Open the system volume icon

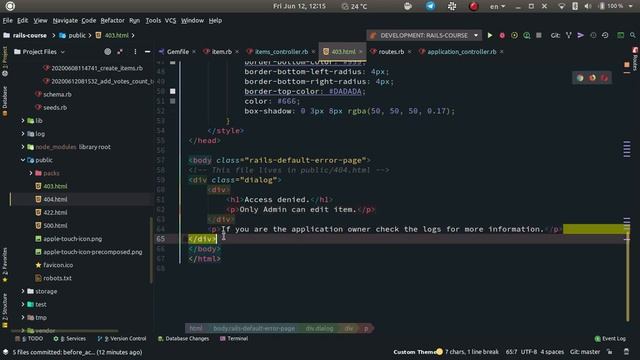tap(588, 6)
